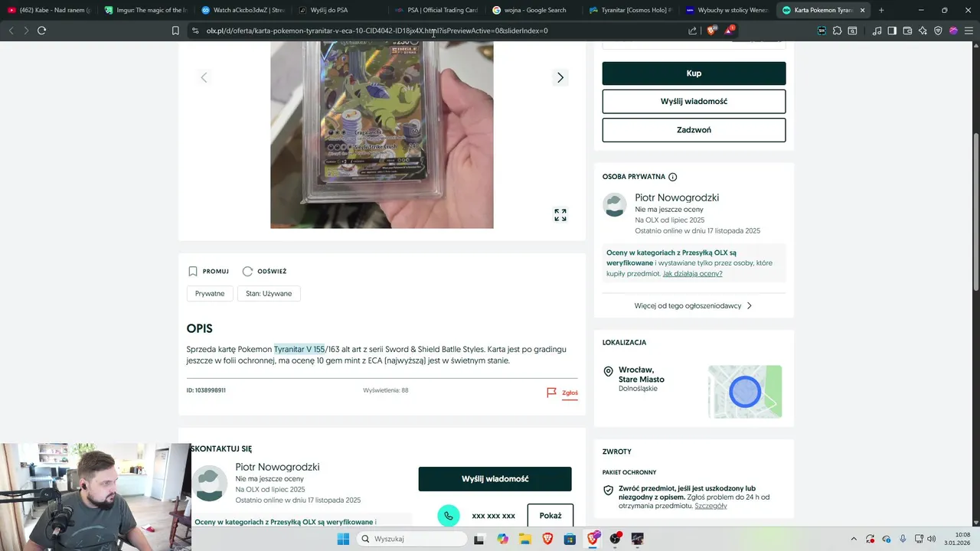This screenshot has height=551, width=980.
Task: Click the card photo in the gallery
Action: click(381, 135)
